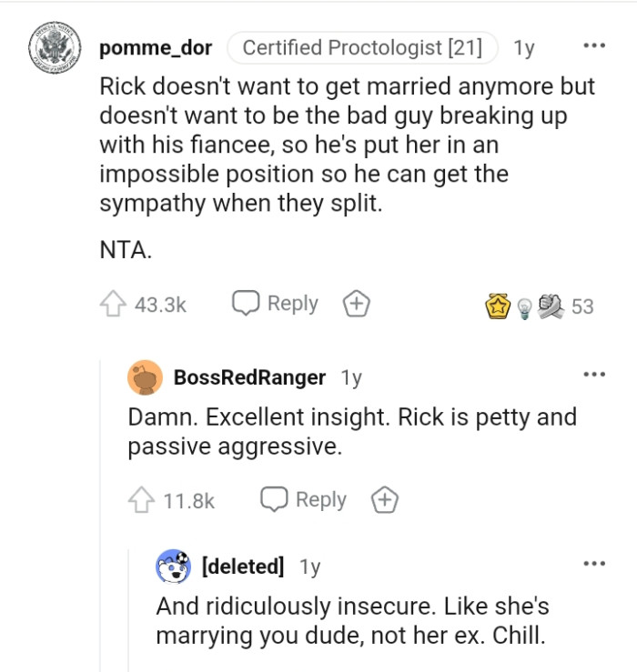The image size is (637, 672).
Task: Click the [deleted] username
Action: [241, 567]
